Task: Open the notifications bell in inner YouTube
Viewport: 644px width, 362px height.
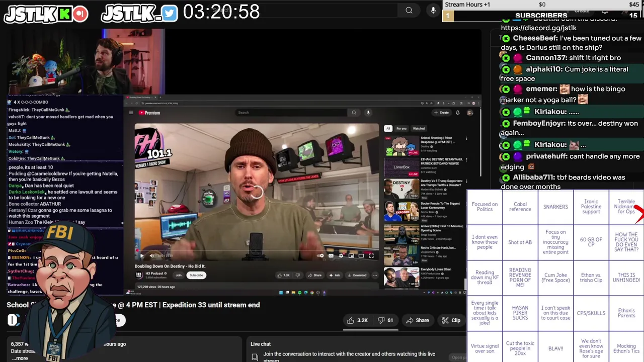Action: (458, 113)
